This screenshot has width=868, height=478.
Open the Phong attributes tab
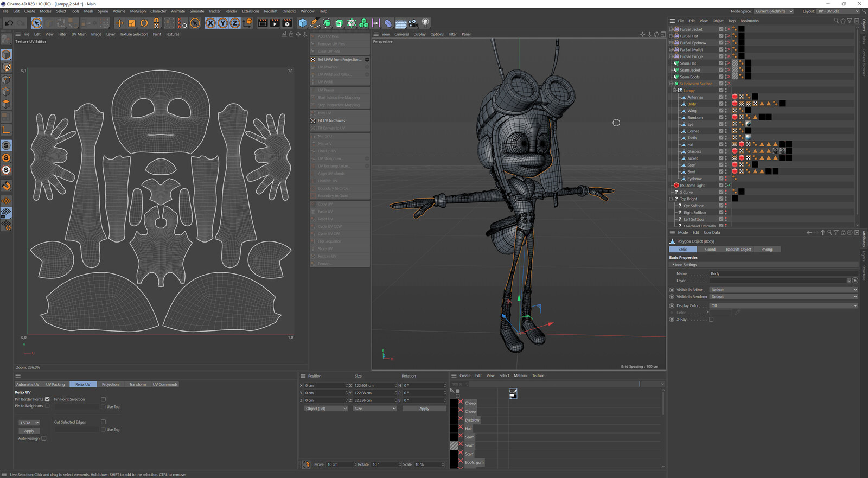767,250
